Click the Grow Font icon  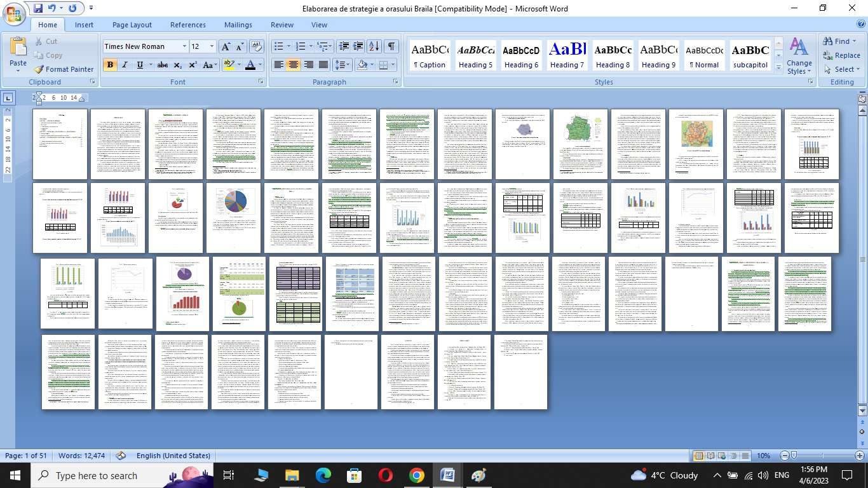pyautogui.click(x=226, y=46)
